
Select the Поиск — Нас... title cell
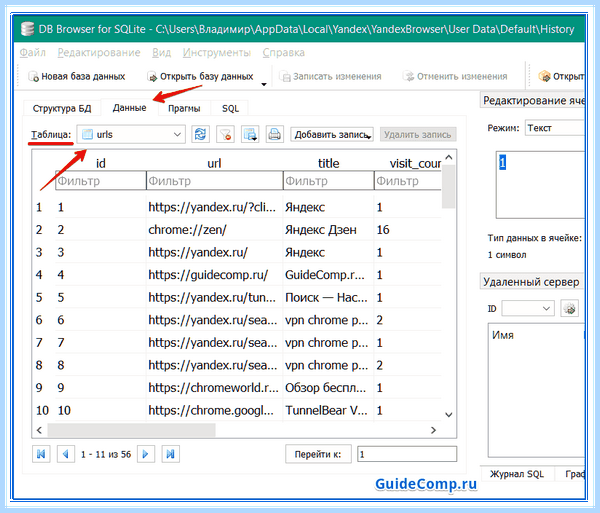pos(328,297)
